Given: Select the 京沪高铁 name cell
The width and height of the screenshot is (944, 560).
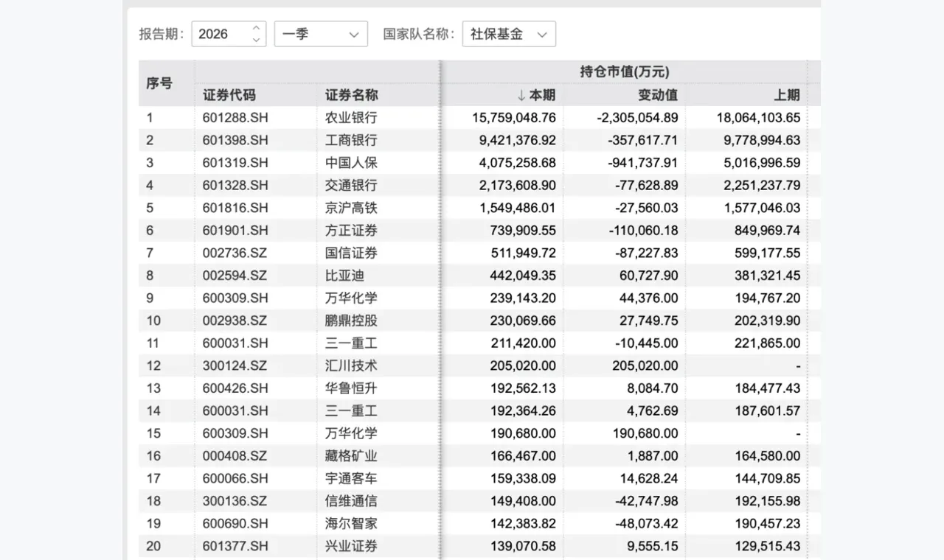Looking at the screenshot, I should [x=351, y=208].
